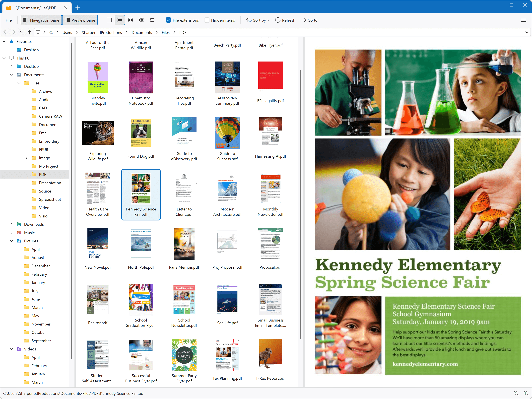Open the hamburger menu in the top-right corner
The height and width of the screenshot is (399, 532).
click(524, 20)
